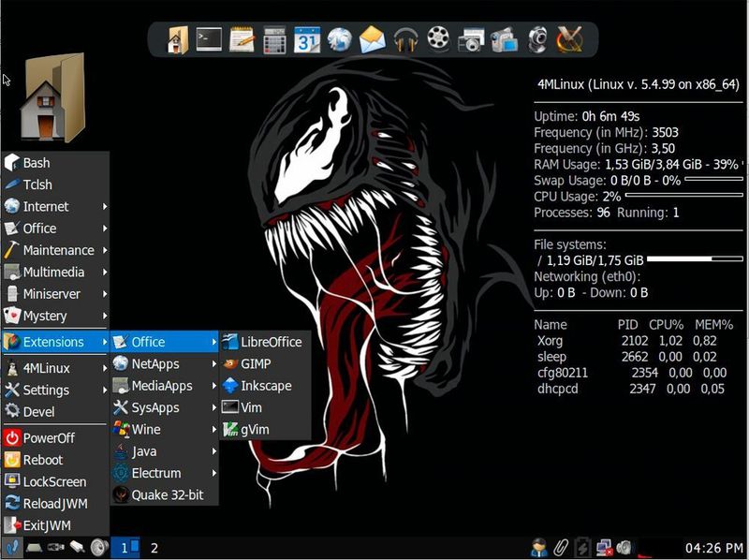Launch Vim from the submenu
749x560 pixels.
pyautogui.click(x=265, y=407)
